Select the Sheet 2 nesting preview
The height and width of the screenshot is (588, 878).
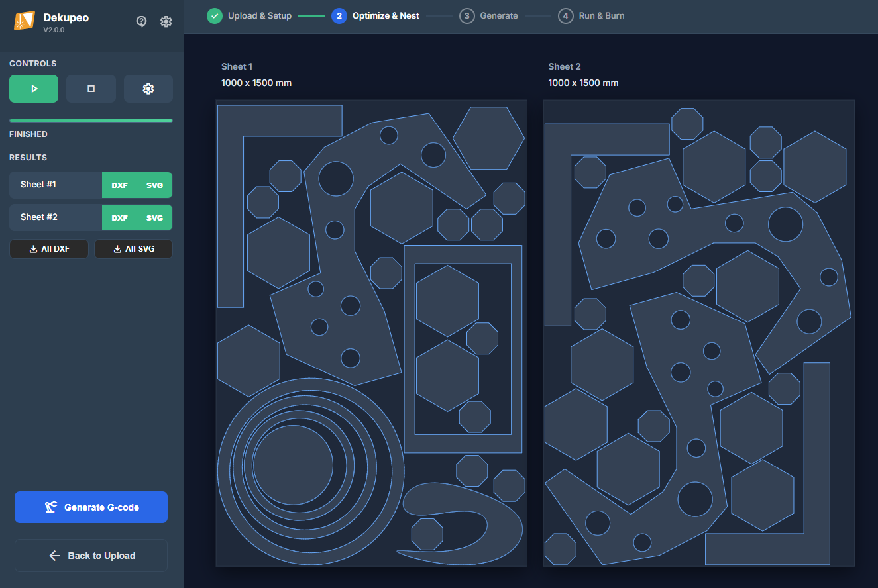tap(698, 333)
